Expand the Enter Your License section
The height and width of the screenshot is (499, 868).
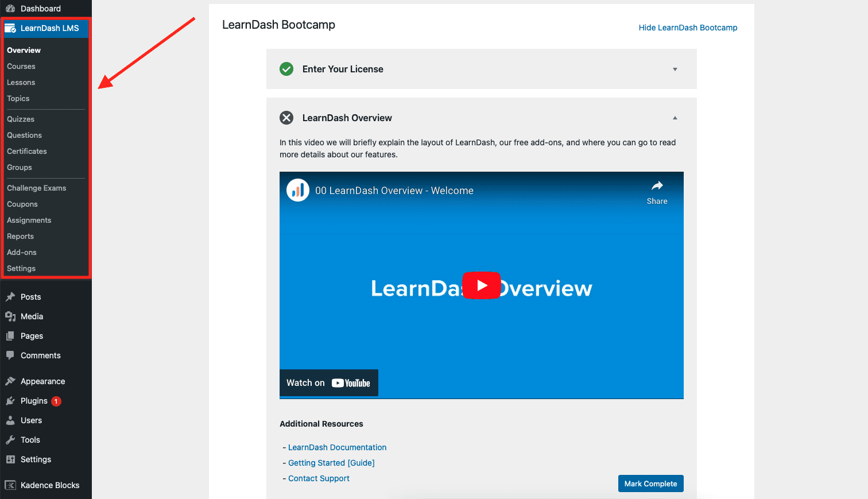pos(675,69)
